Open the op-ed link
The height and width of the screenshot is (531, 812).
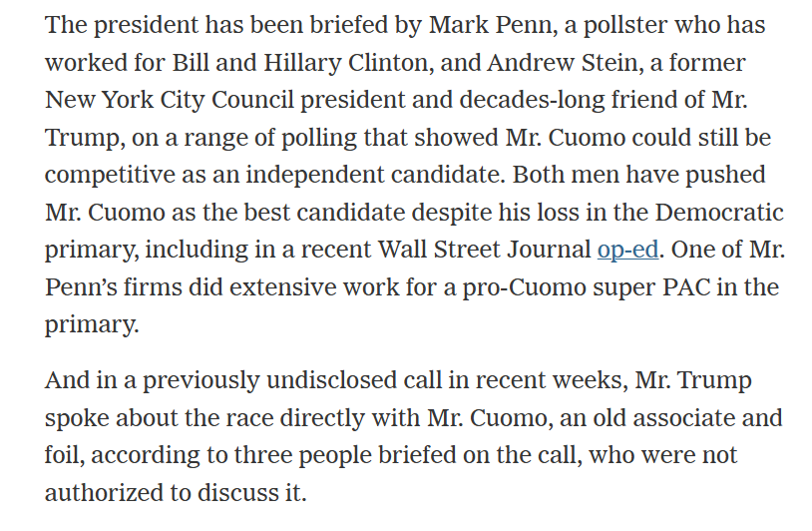click(x=627, y=251)
